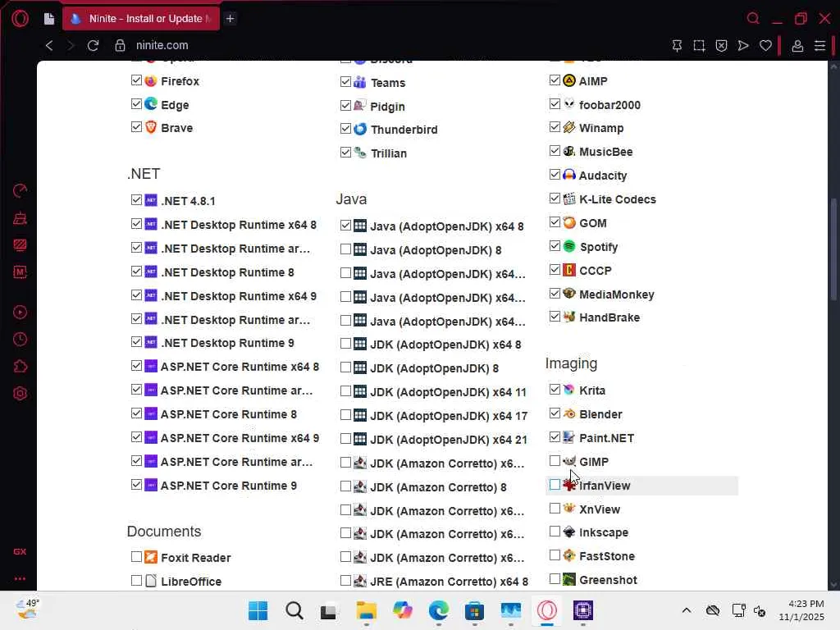Reload the Ninite page
Screen dimensions: 840x630
(94, 46)
